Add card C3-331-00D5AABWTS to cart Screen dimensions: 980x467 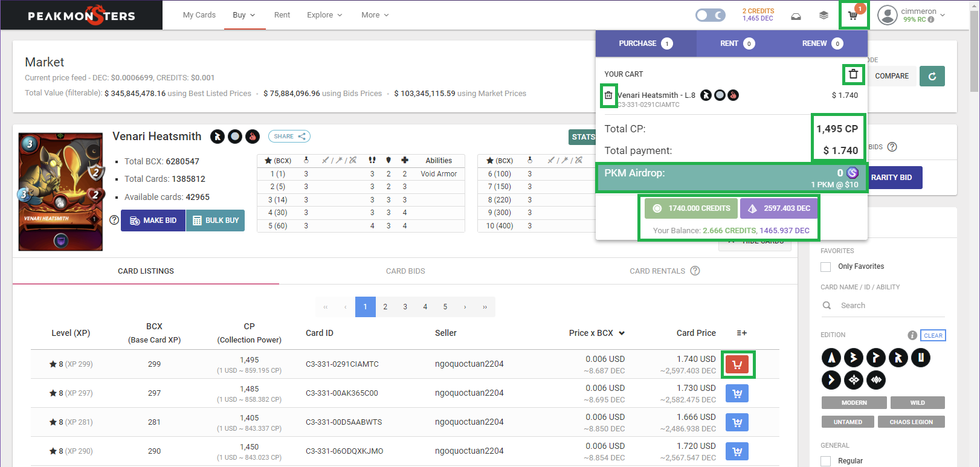tap(737, 422)
